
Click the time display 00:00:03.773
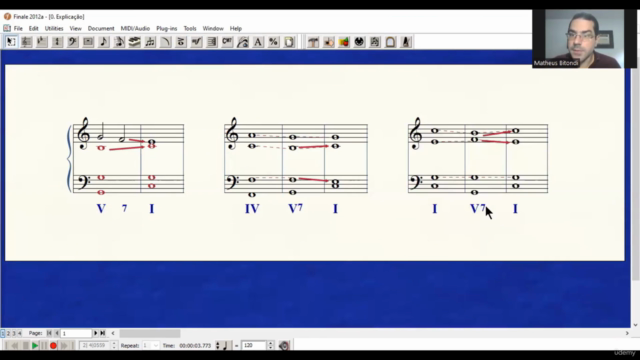(195, 346)
